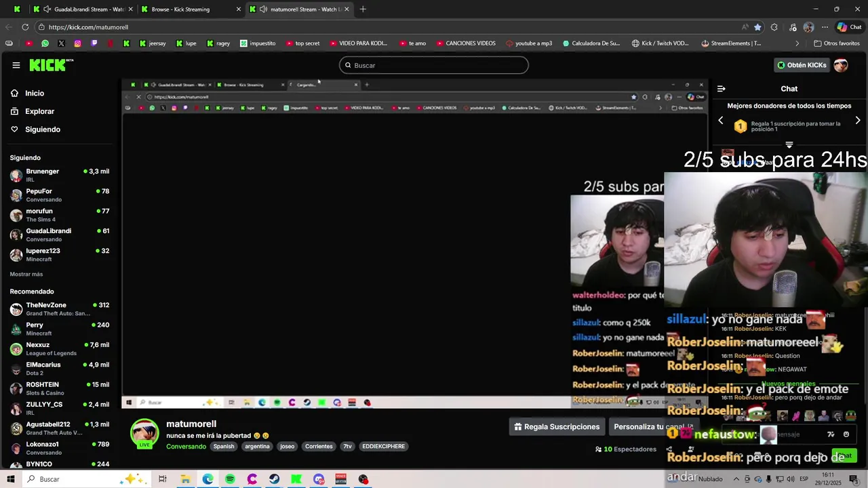Open the youtube a mp3 bookmark
868x488 pixels.
529,43
